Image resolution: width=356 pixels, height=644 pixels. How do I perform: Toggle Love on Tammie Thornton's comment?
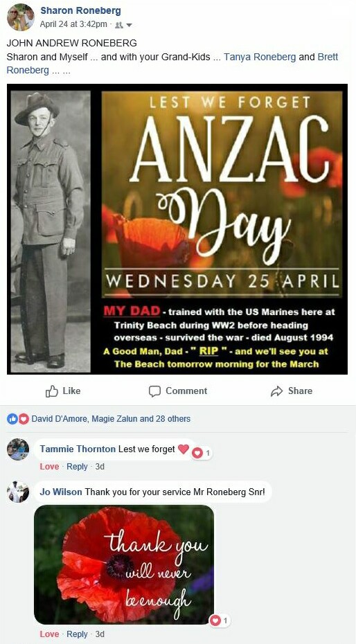click(49, 467)
